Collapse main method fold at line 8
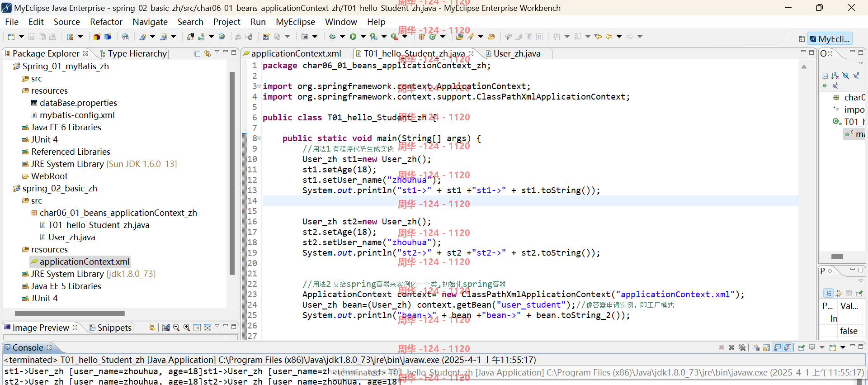The image size is (868, 385). pyautogui.click(x=259, y=138)
